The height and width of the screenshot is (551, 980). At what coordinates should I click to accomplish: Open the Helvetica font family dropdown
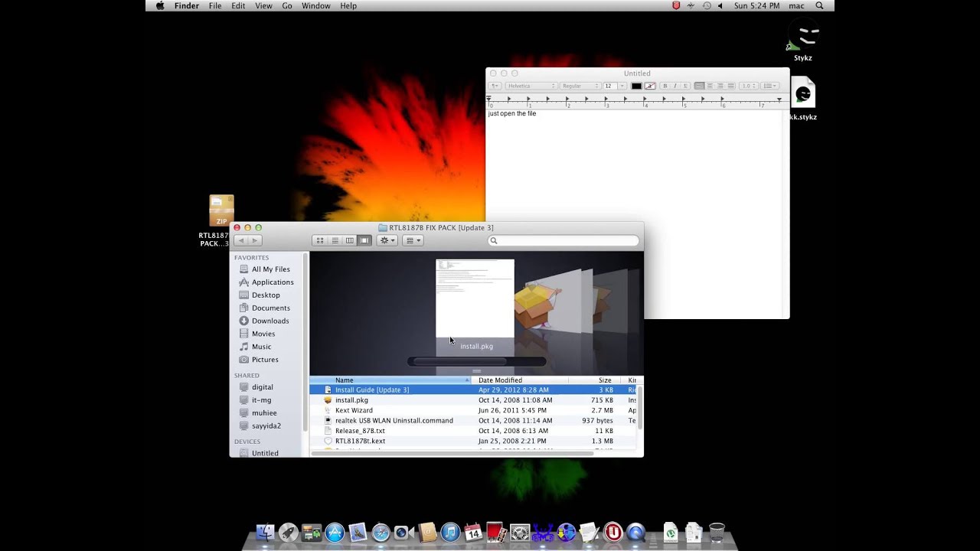[x=531, y=86]
